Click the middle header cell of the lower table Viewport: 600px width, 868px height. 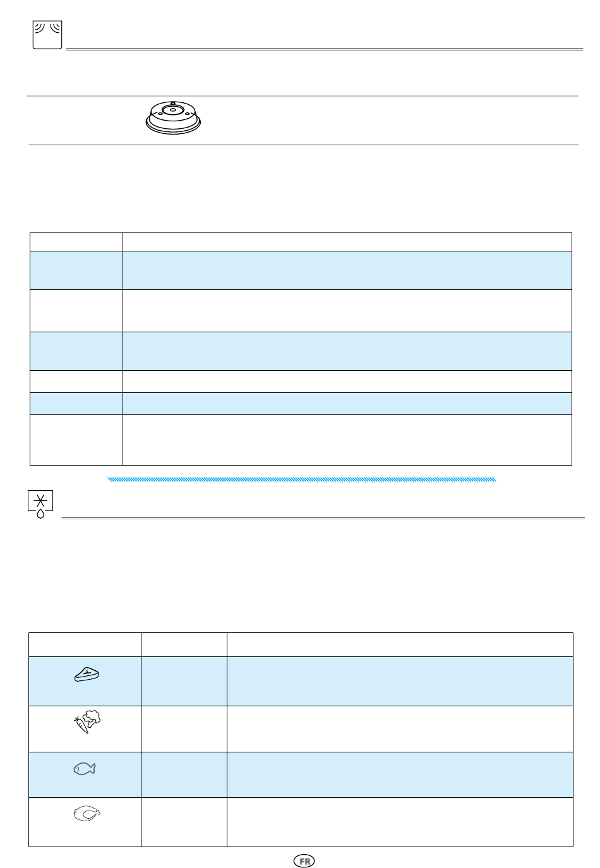pyautogui.click(x=184, y=644)
